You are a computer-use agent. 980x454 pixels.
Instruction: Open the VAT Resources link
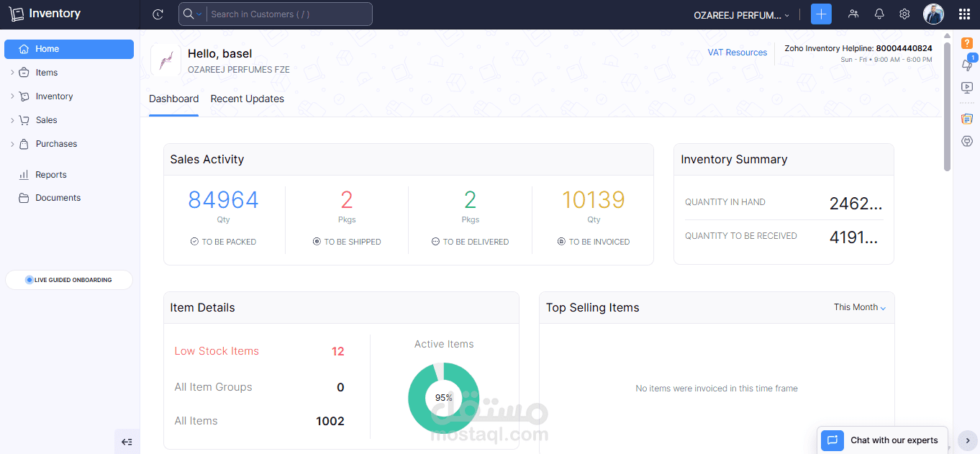click(x=738, y=53)
